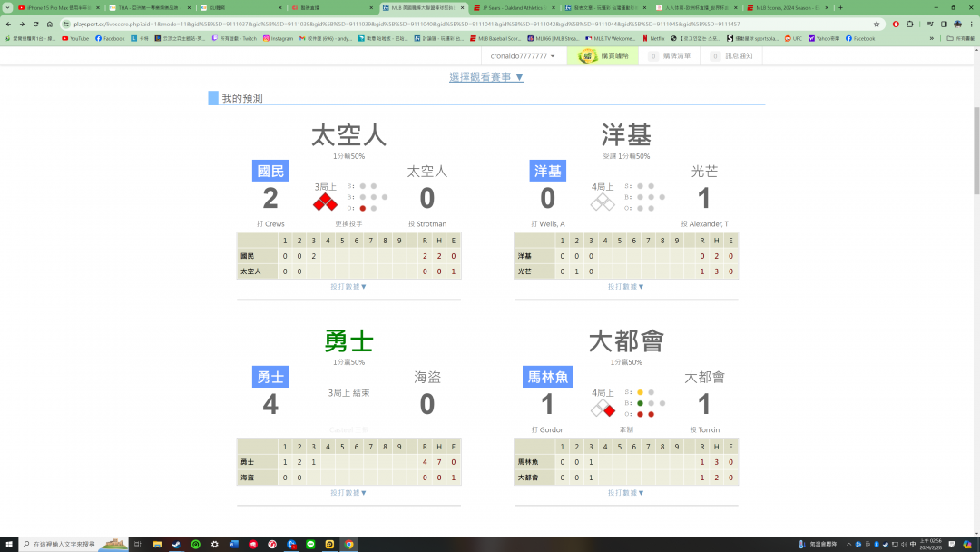
Task: Click the large green Braves prediction heading
Action: pyautogui.click(x=348, y=341)
